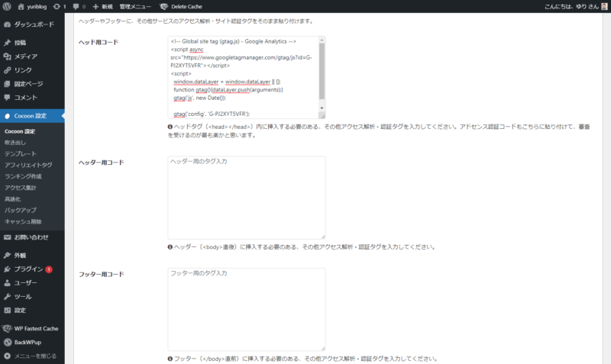Click the ヘッダー用コード field label

(x=102, y=163)
